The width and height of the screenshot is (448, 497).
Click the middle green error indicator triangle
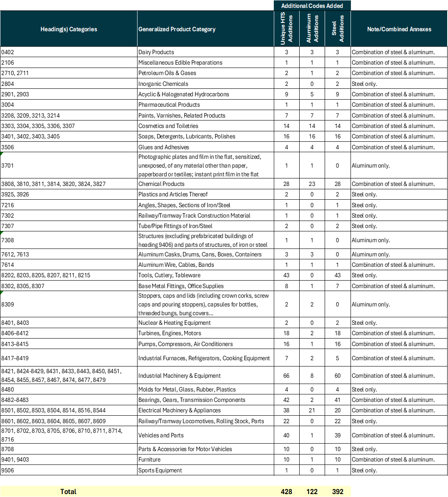pos(2,233)
